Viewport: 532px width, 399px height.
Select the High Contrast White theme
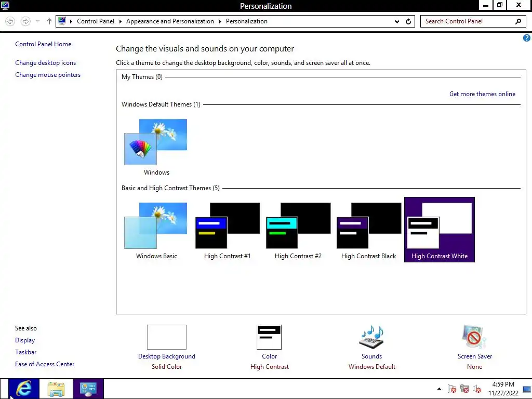[x=440, y=230]
